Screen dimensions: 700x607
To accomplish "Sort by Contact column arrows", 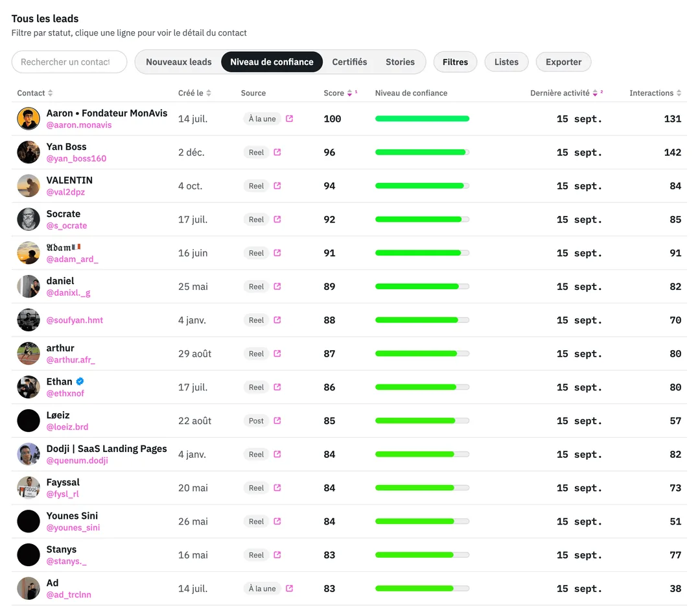I will click(x=50, y=93).
